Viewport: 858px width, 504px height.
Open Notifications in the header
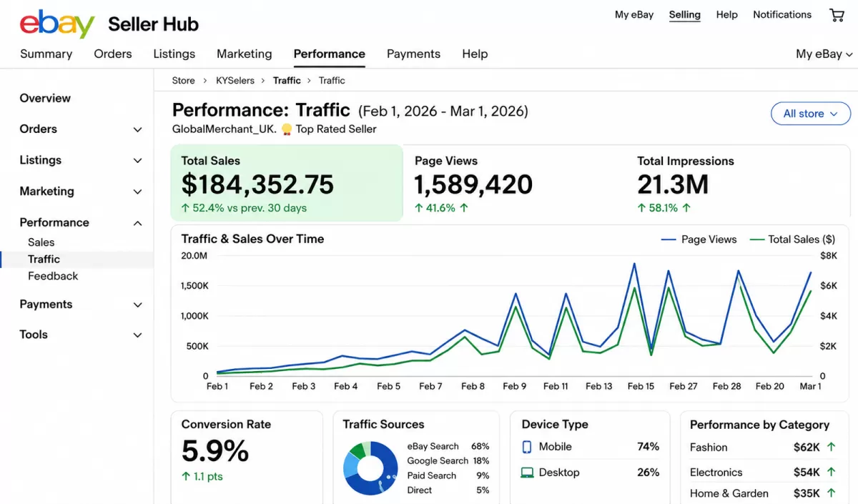(782, 14)
